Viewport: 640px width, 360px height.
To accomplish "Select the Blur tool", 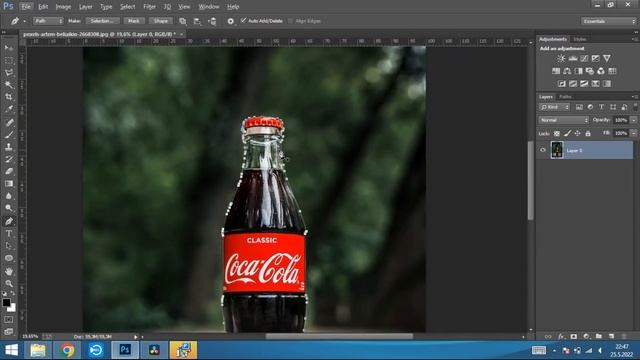I will click(9, 196).
